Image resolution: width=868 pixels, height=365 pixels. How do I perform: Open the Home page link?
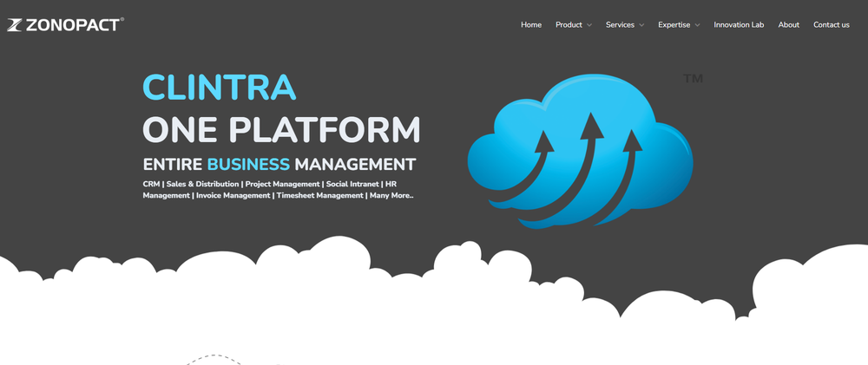531,25
